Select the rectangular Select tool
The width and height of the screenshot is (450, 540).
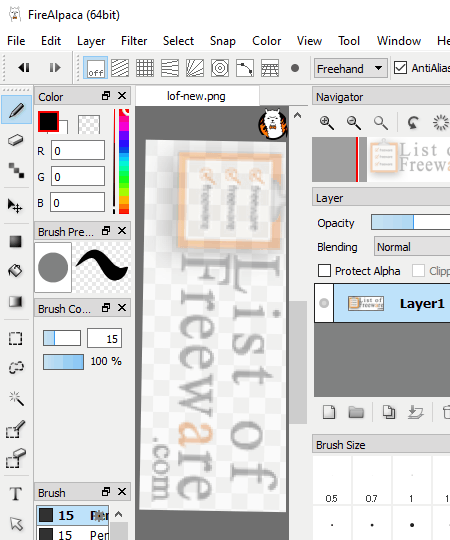pos(15,338)
